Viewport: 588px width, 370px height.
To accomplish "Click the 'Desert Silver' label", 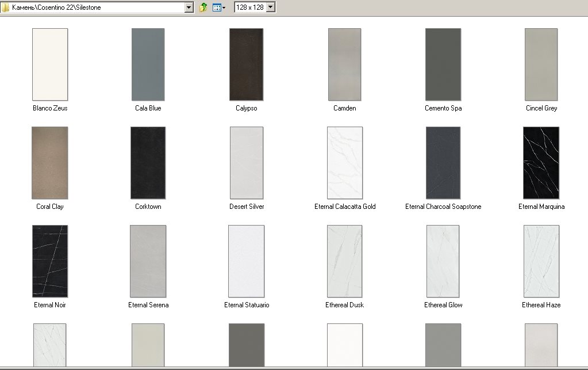I will point(247,207).
